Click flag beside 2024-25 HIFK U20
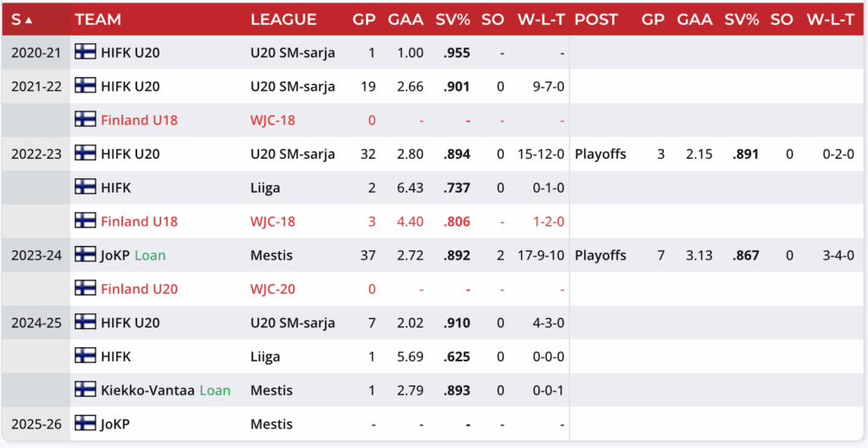The image size is (868, 448). coord(85,322)
